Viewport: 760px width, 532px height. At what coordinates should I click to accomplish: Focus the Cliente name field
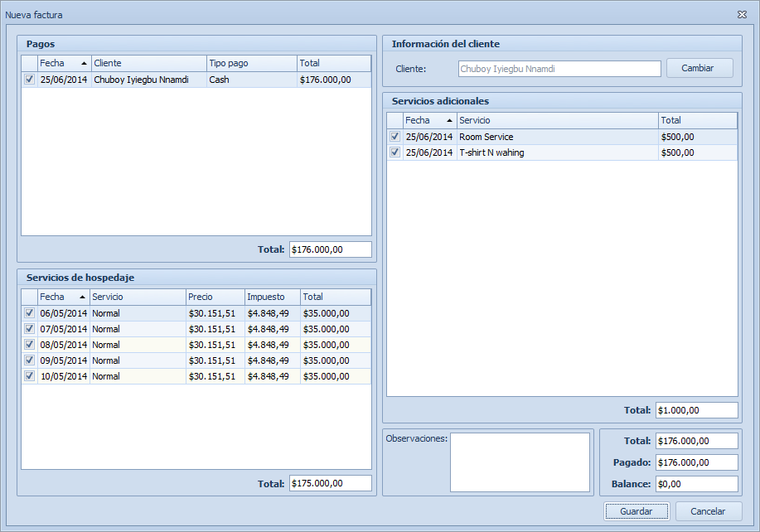[x=559, y=69]
